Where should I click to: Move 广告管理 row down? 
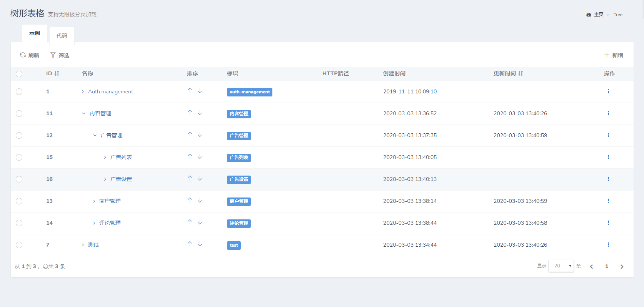200,134
